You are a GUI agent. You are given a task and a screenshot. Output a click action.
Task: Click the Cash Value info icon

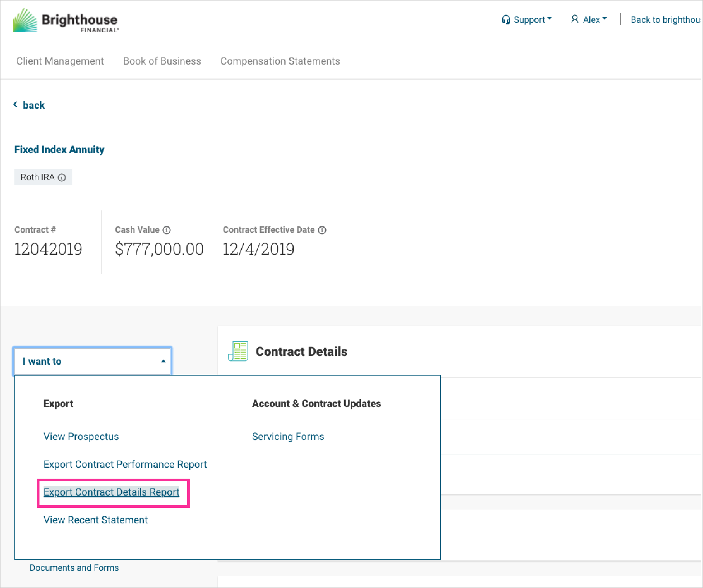click(166, 230)
